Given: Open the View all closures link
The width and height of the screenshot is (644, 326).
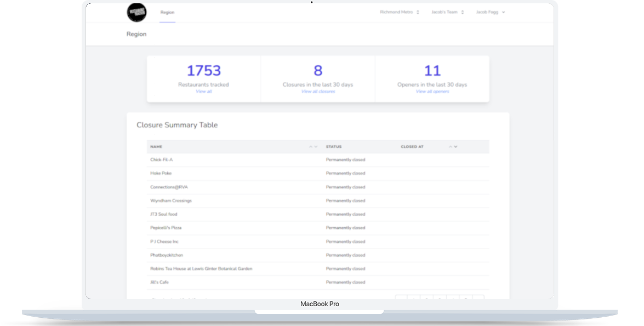Looking at the screenshot, I should 318,92.
